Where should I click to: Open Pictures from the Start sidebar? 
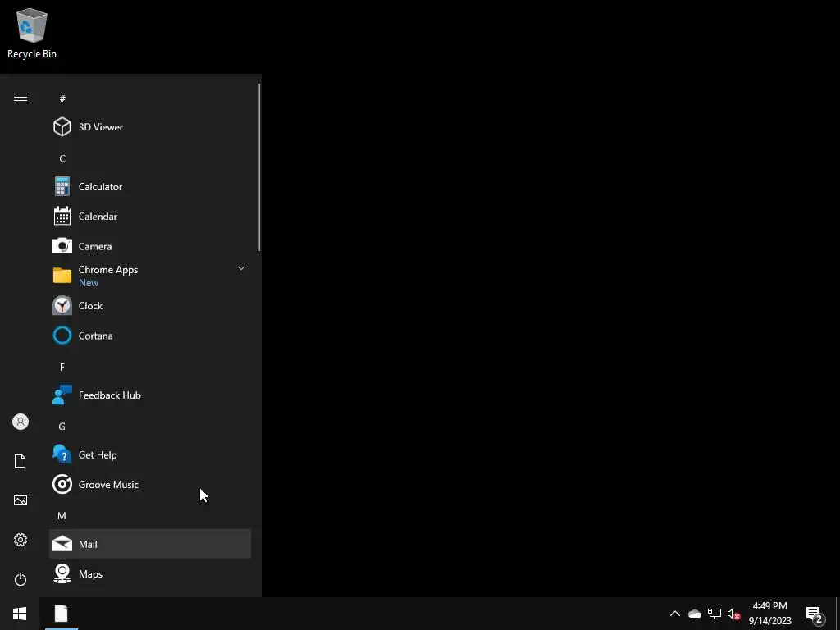(x=21, y=500)
